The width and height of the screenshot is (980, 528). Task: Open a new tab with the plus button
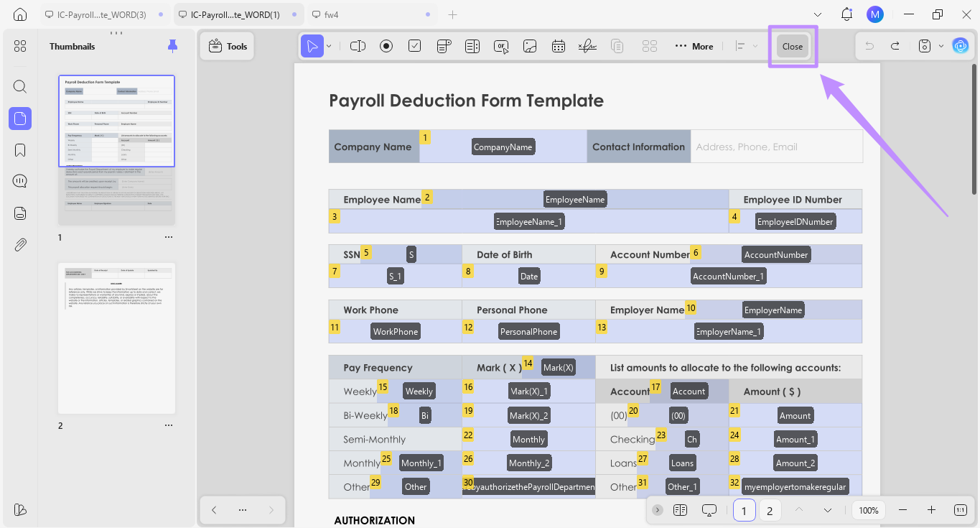click(x=452, y=14)
